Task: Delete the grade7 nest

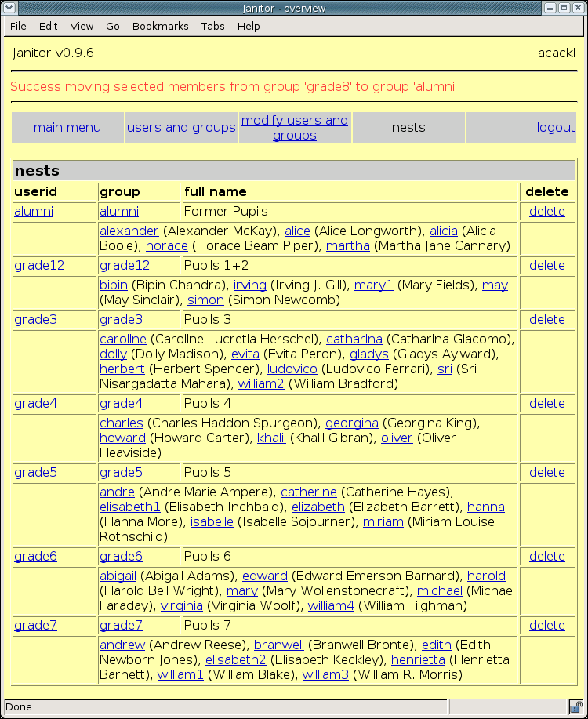Action: (x=546, y=626)
